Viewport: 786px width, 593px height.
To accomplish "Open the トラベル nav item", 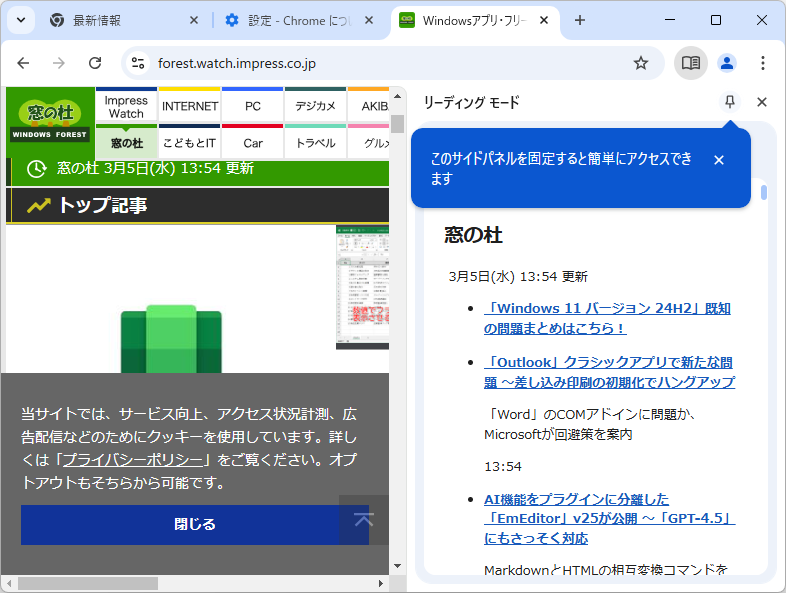I will (315, 142).
